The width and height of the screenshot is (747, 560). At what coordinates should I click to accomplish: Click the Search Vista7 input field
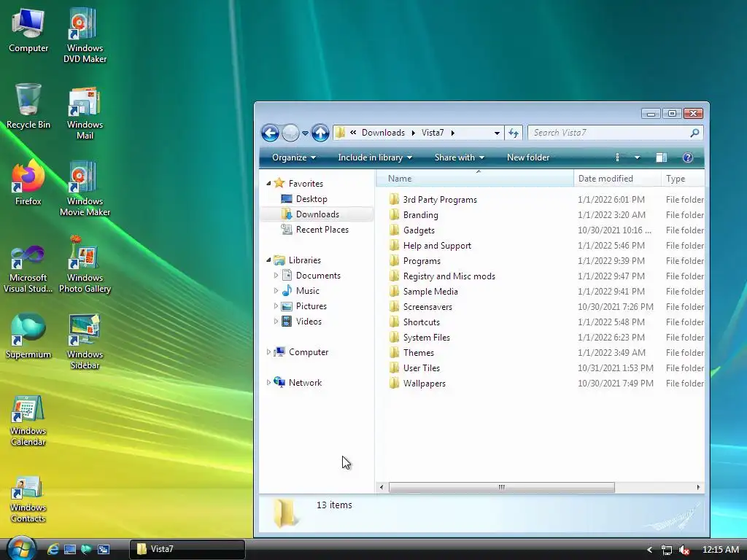(x=610, y=133)
